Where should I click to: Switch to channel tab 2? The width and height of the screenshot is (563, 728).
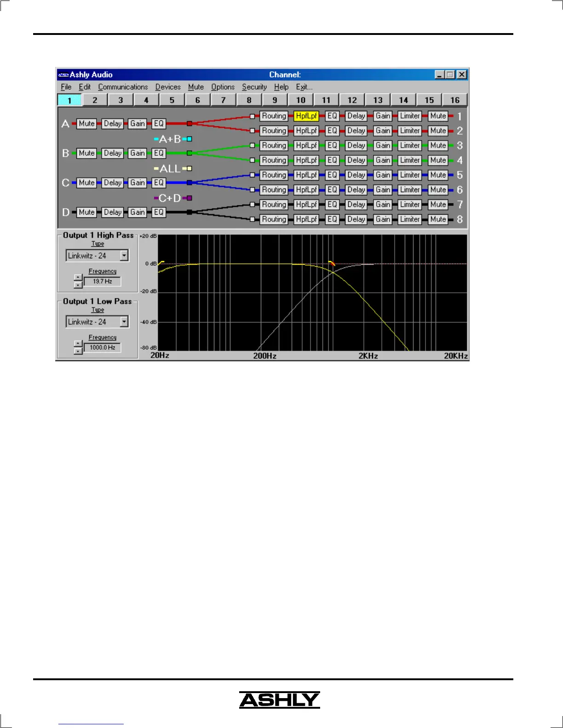(95, 100)
